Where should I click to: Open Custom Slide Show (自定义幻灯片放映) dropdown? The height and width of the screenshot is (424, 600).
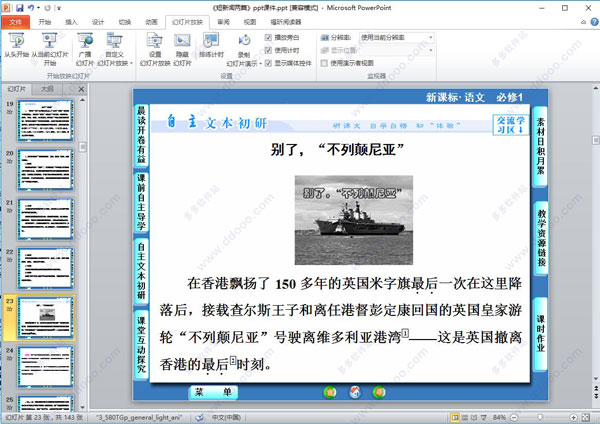[x=114, y=49]
